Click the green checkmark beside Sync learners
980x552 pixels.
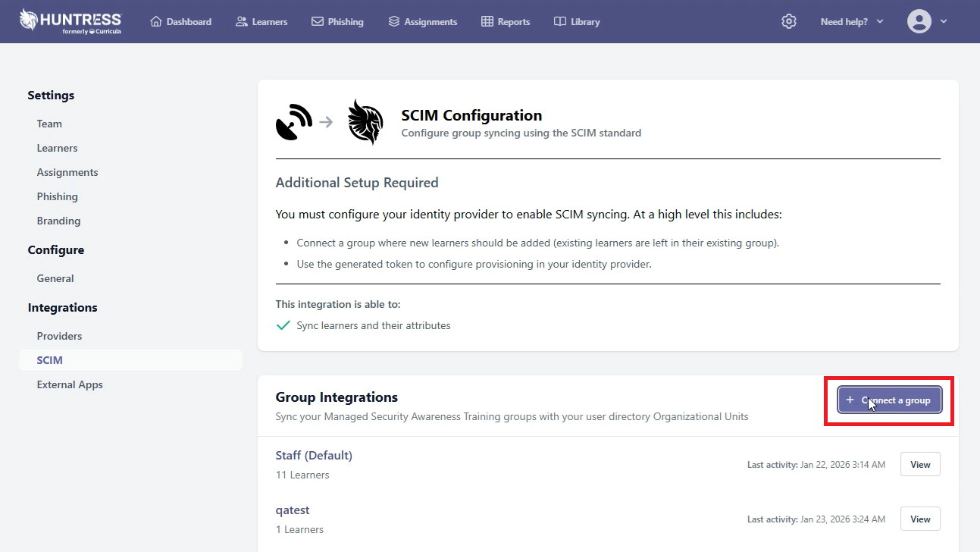[283, 325]
